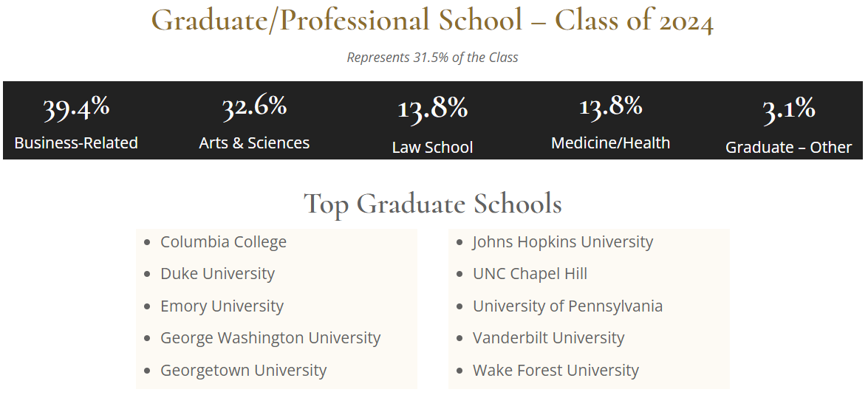This screenshot has width=868, height=395.
Task: Click the Business-Related label text
Action: [76, 142]
